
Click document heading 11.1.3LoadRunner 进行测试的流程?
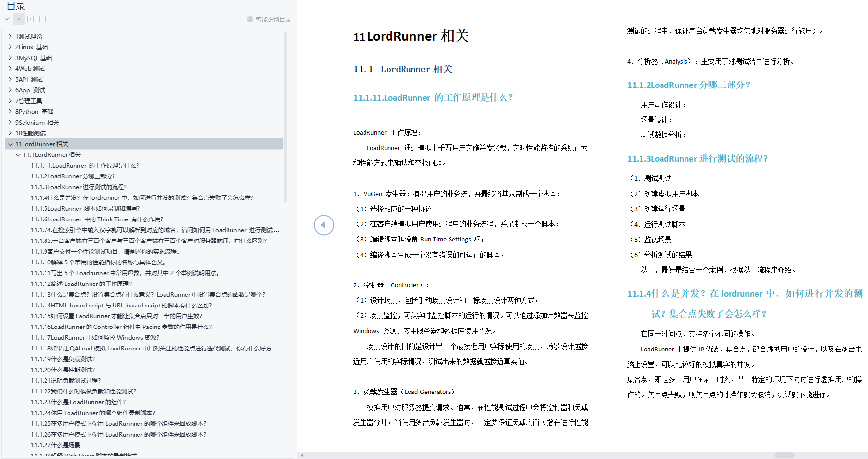coord(697,158)
